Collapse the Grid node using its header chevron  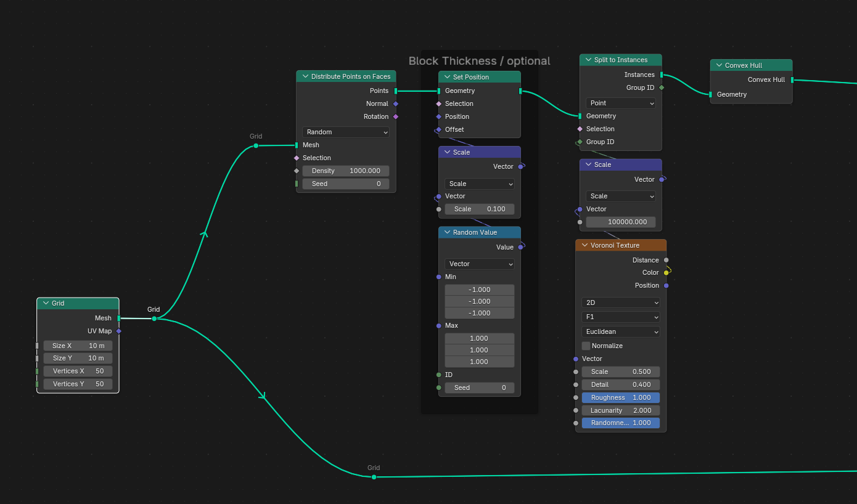46,303
